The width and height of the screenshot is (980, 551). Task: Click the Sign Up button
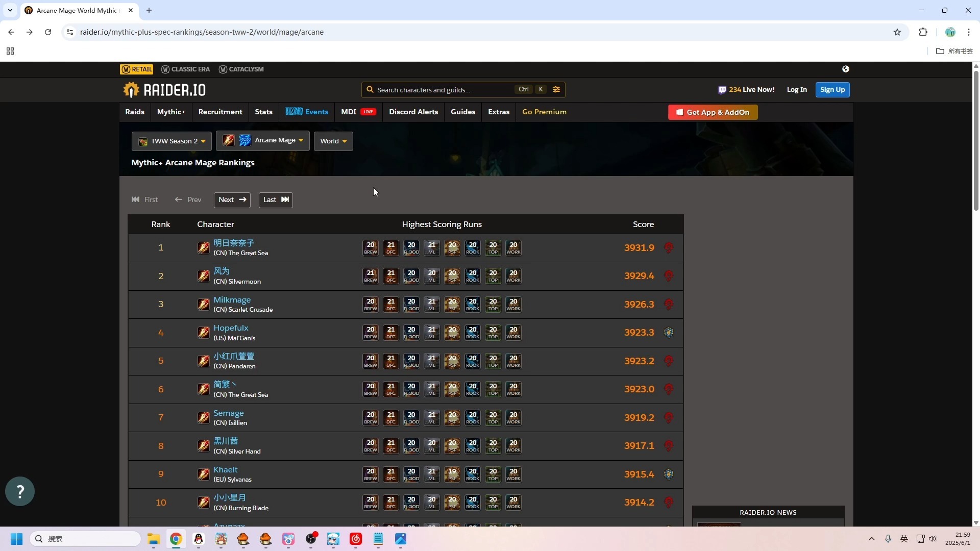(832, 90)
